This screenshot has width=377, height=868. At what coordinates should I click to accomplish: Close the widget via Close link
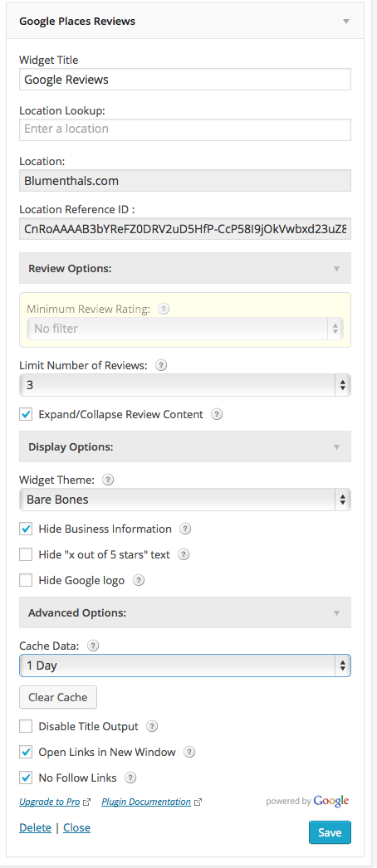click(x=77, y=828)
